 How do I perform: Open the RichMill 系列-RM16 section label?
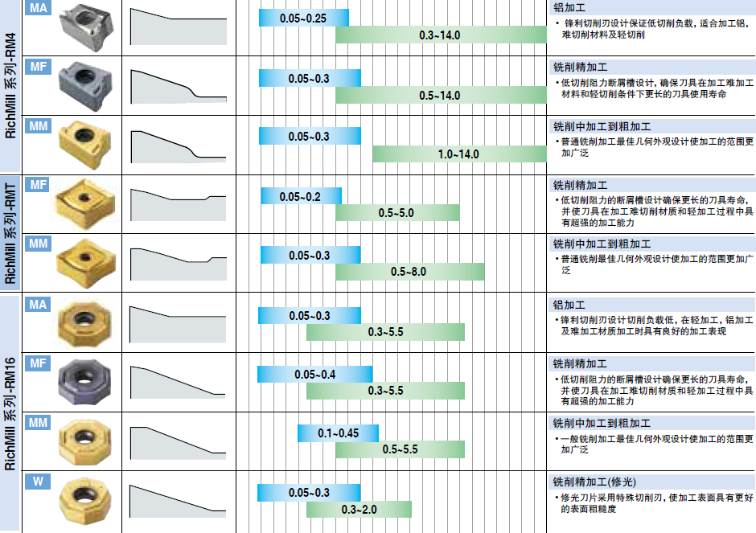pyautogui.click(x=10, y=413)
